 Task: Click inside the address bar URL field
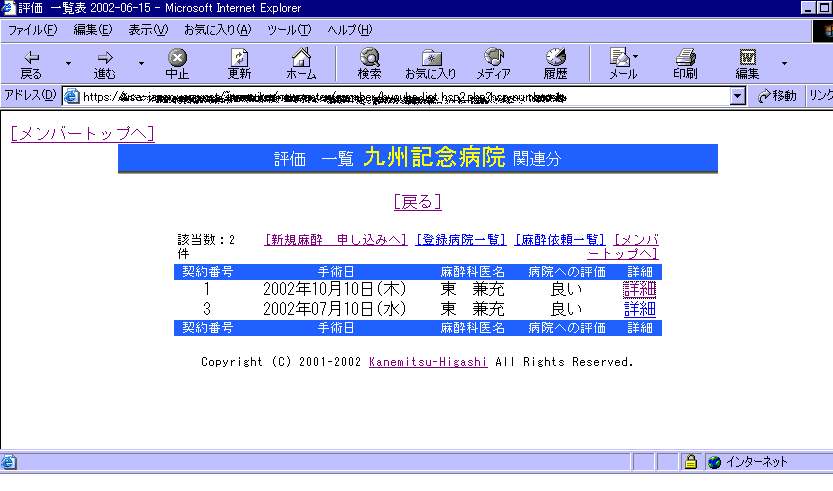pyautogui.click(x=400, y=96)
